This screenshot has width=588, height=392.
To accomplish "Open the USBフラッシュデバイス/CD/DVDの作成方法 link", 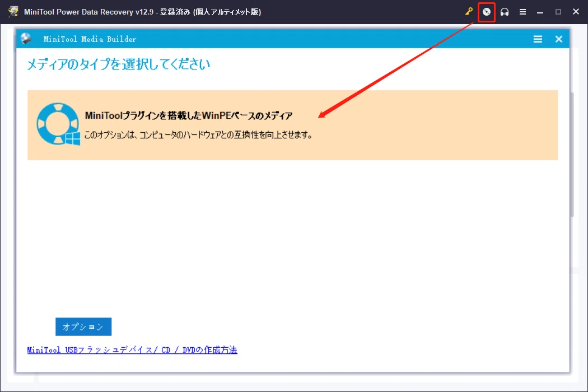I will [132, 350].
